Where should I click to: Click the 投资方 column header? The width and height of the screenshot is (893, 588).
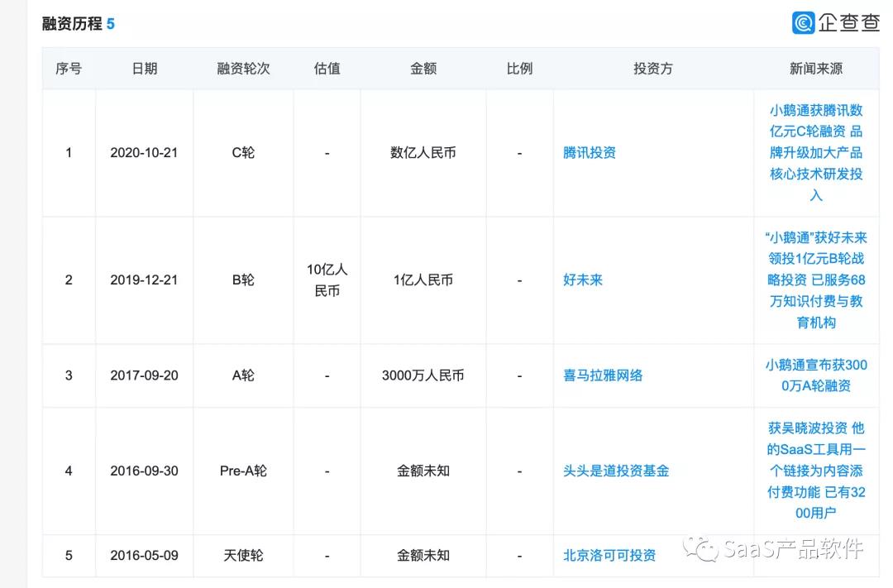[652, 69]
